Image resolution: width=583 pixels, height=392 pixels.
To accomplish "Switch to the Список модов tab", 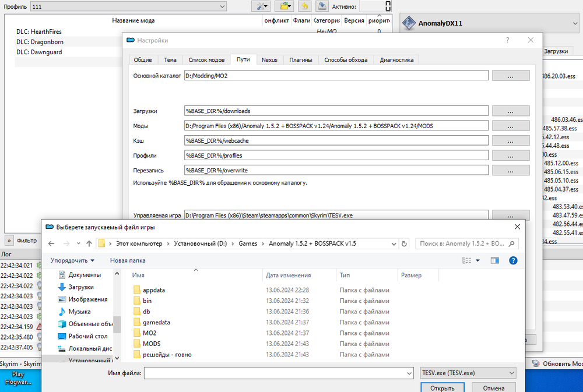I will click(x=206, y=60).
